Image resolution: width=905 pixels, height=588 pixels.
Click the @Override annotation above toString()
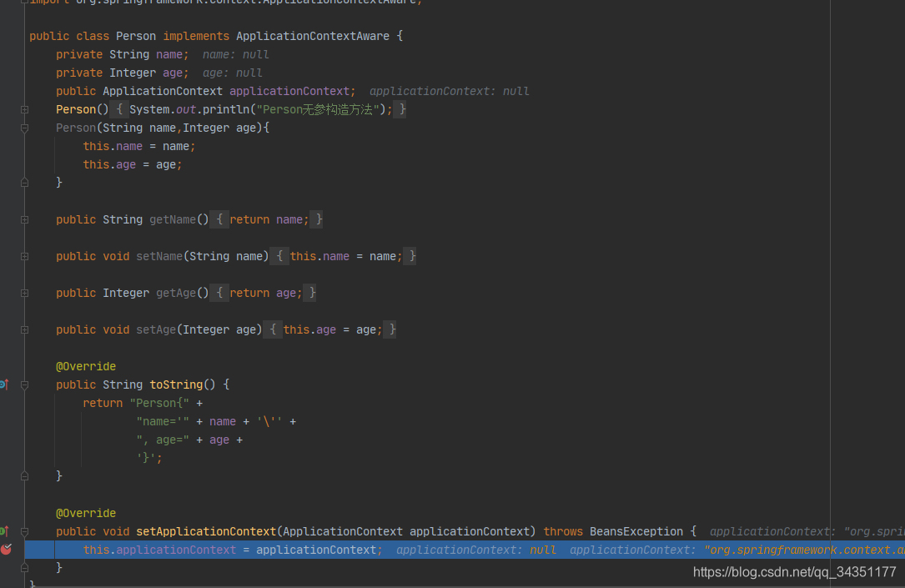86,366
